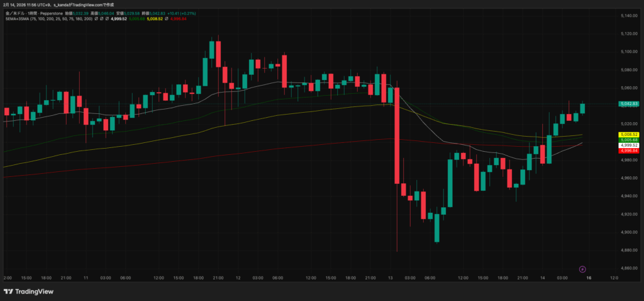Click date label 12 on time axis
The height and width of the screenshot is (301, 644).
(238, 278)
